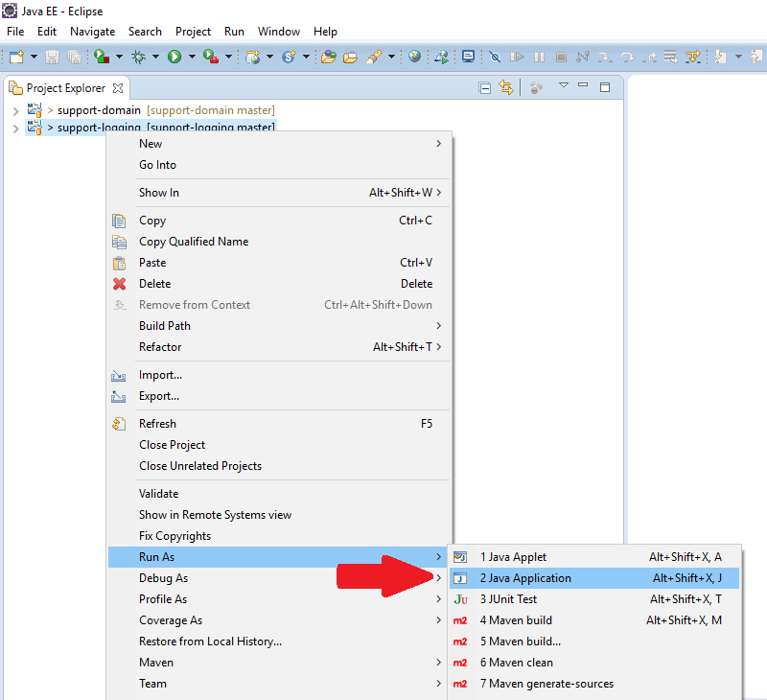This screenshot has width=767, height=700.
Task: Toggle Link with Editor in Project Explorer
Action: pyautogui.click(x=506, y=87)
